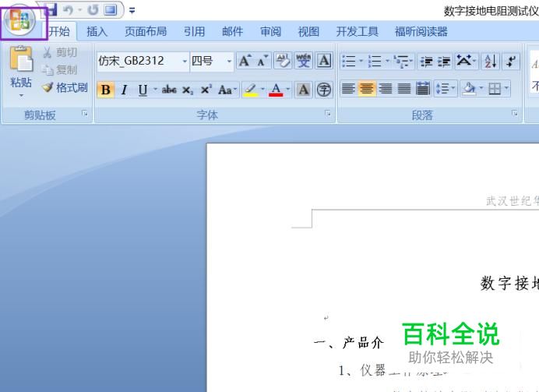Expand the 粘贴 paste options arrow

coord(21,95)
